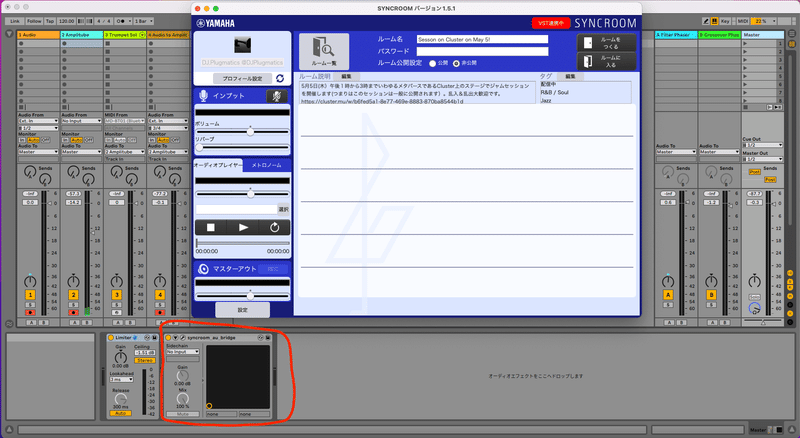
Task: Open the 1 Bar quantization dropdown
Action: tap(143, 21)
